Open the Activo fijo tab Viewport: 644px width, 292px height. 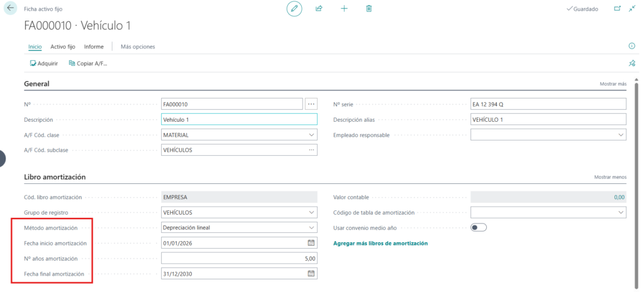coord(63,46)
